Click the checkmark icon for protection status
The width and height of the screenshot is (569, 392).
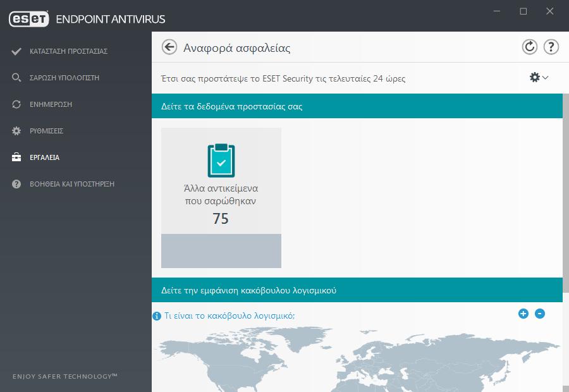coord(16,51)
